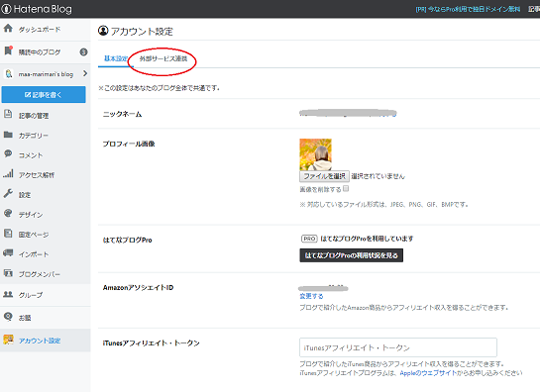Click the アクセス解析 bar chart icon
Viewport: 540px width, 392px height.
click(8, 173)
